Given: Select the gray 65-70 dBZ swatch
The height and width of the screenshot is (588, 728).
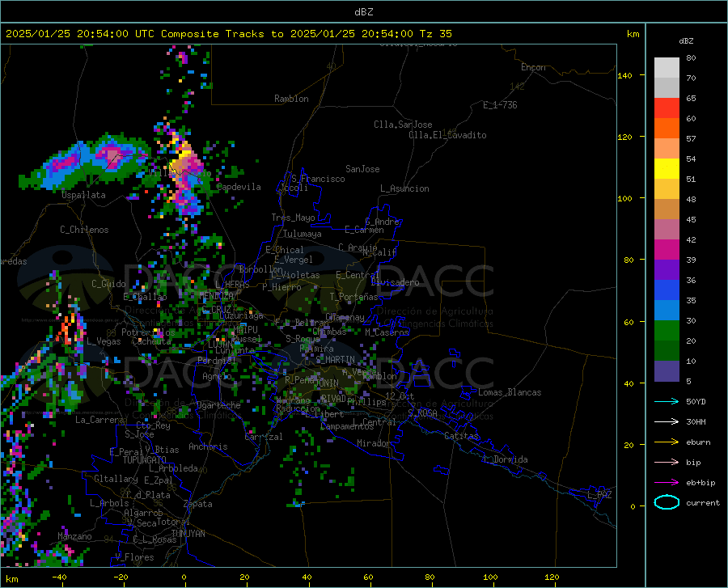Looking at the screenshot, I should coord(667,88).
